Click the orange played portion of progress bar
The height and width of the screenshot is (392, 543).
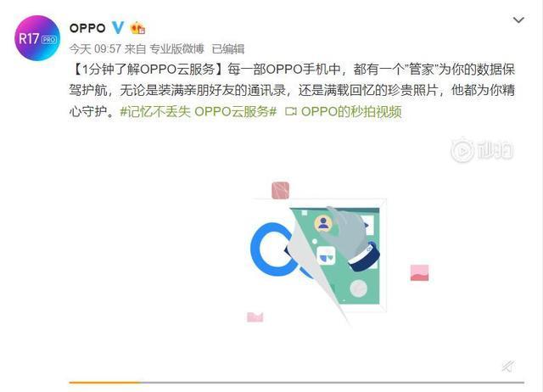[104, 383]
